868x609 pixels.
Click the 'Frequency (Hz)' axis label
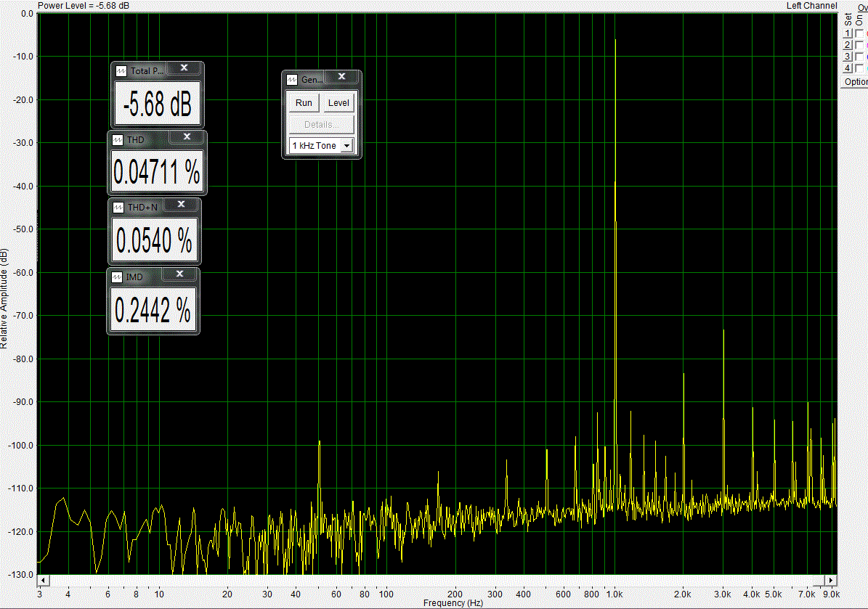(x=453, y=603)
